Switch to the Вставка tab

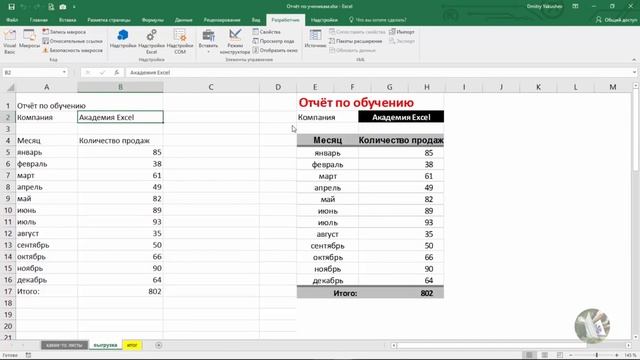67,20
